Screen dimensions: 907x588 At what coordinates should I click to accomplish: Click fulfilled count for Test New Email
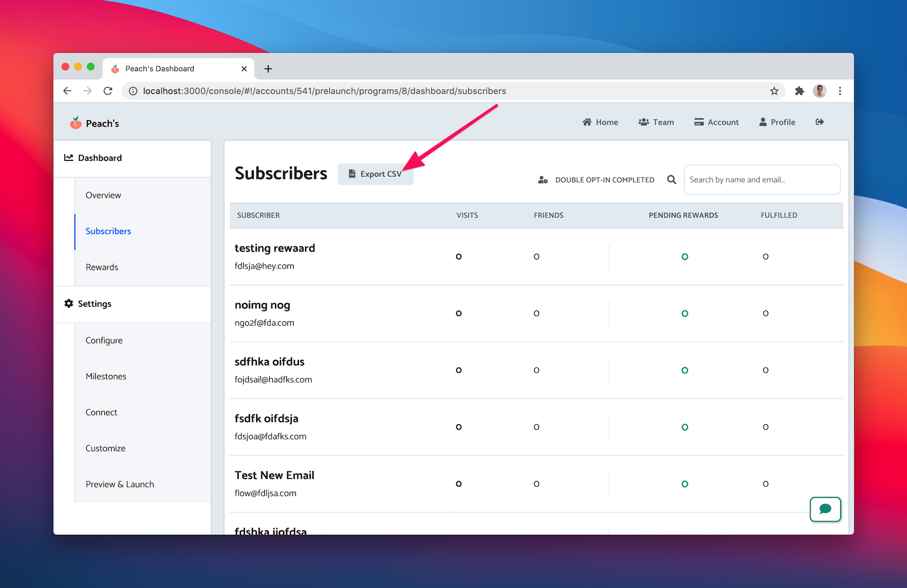coord(766,484)
